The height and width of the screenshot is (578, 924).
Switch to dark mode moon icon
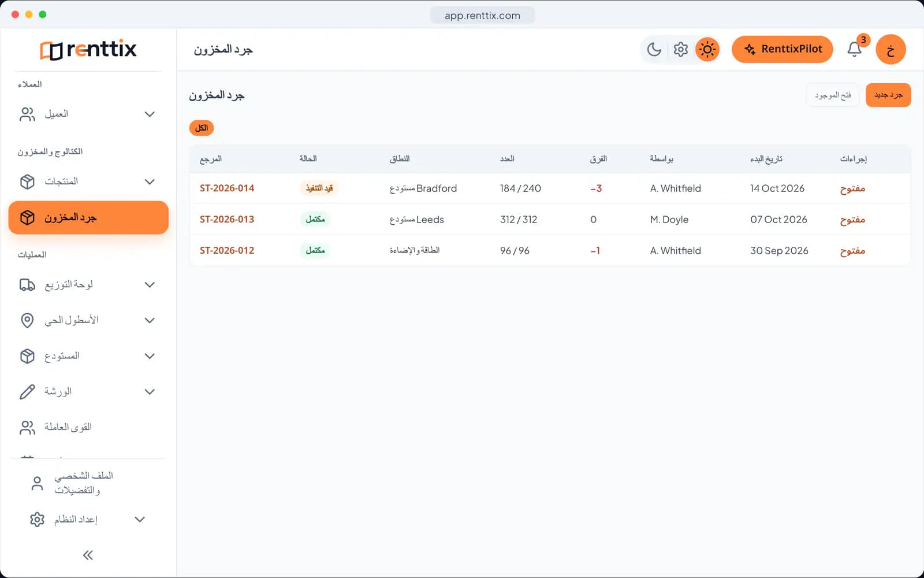(654, 50)
